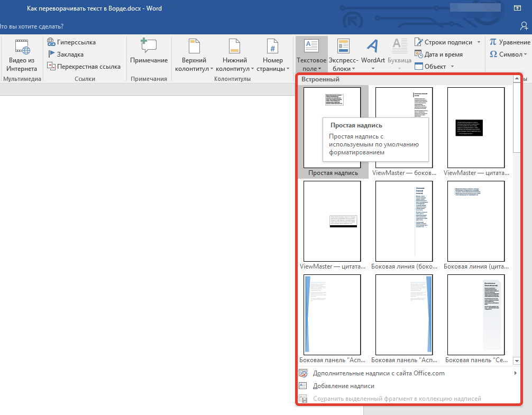Open Верхний колонтитул header menu
The image size is (532, 415).
click(x=194, y=55)
